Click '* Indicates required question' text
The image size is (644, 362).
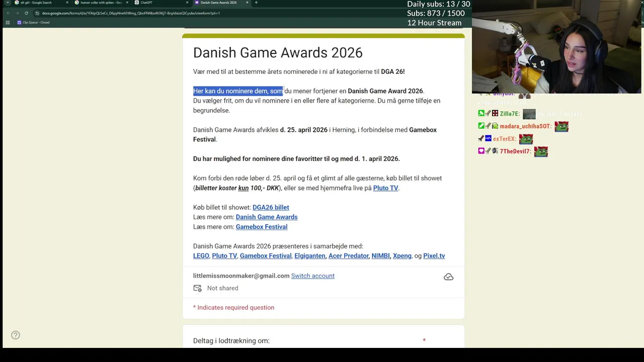point(234,308)
